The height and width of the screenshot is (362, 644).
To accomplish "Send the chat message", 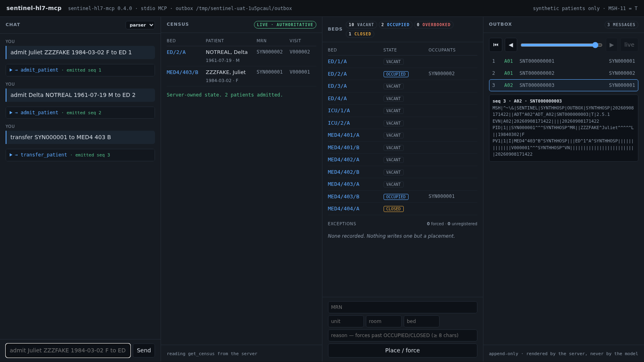I will point(144,350).
